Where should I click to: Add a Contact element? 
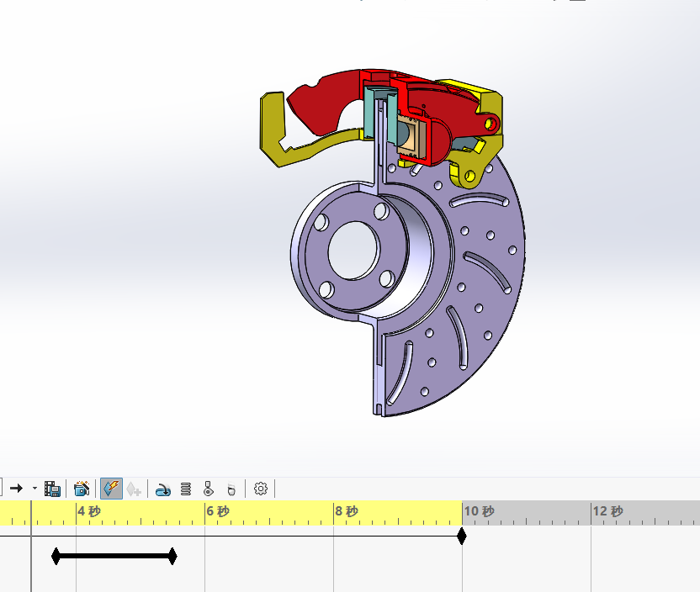[209, 489]
